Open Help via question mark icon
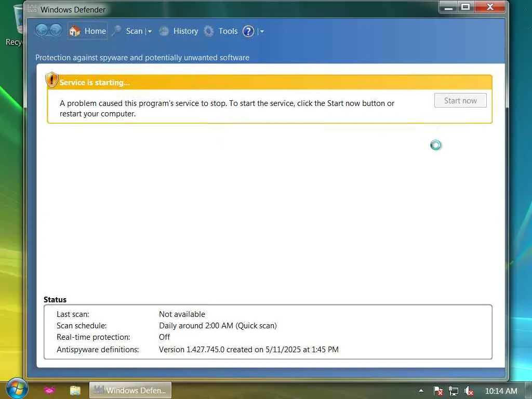This screenshot has height=399, width=532. pyautogui.click(x=248, y=31)
